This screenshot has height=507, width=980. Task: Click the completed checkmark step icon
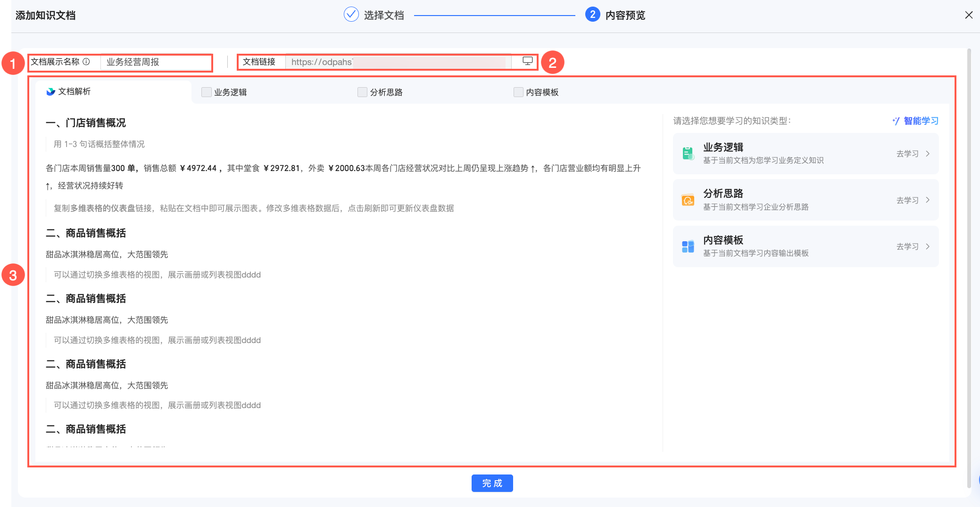point(351,15)
